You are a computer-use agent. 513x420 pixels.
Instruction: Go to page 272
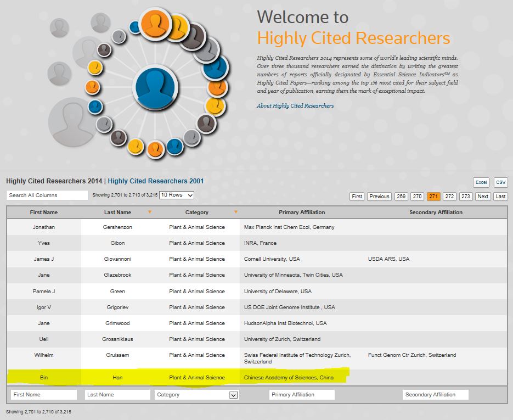[449, 197]
